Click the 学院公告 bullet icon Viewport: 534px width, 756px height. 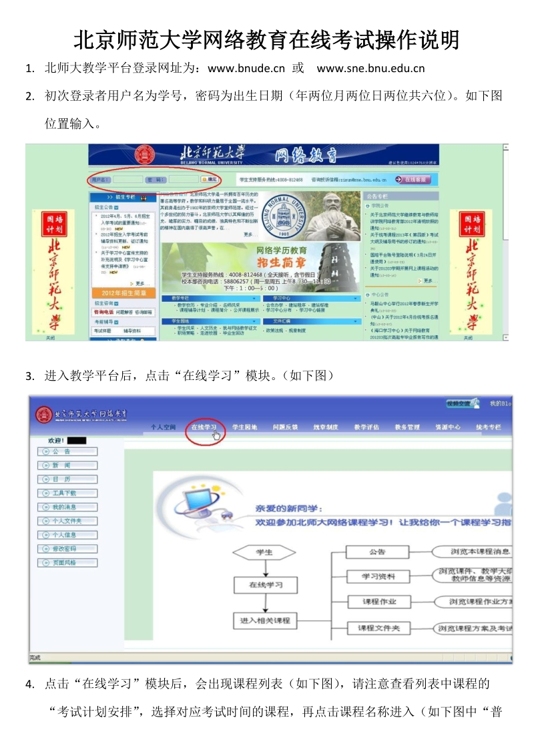coord(368,206)
